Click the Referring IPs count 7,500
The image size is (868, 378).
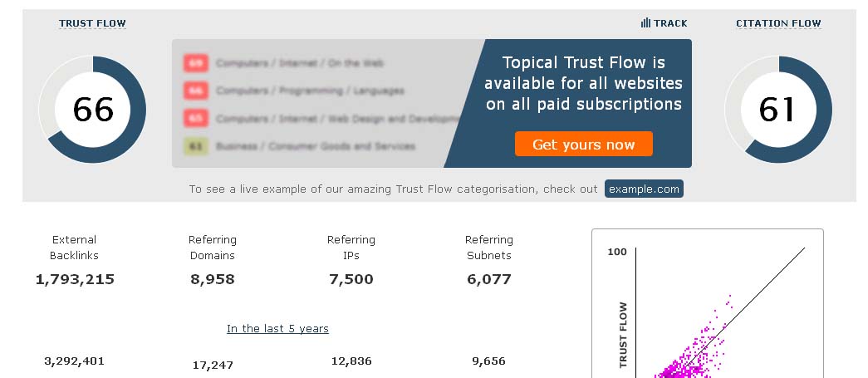tap(351, 279)
